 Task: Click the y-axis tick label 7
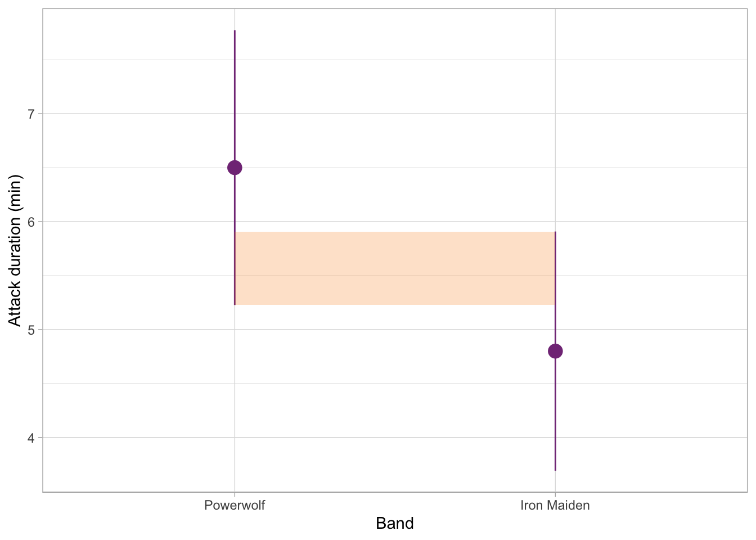(31, 114)
